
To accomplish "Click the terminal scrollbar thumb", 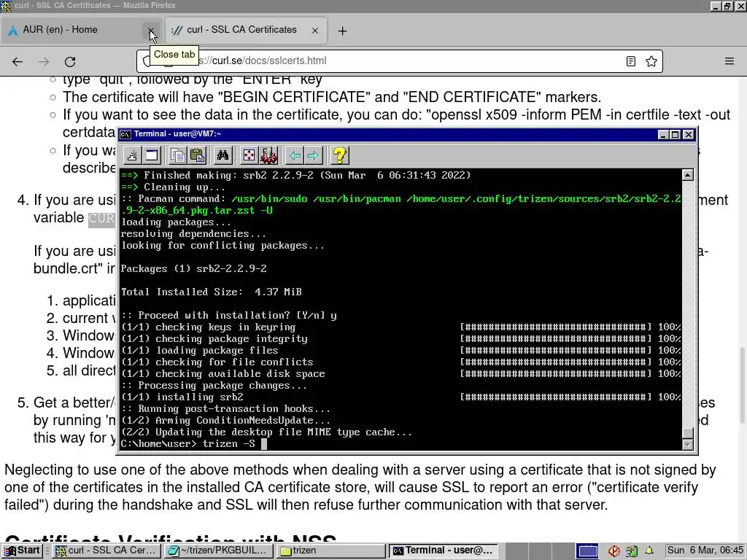I will coord(687,433).
